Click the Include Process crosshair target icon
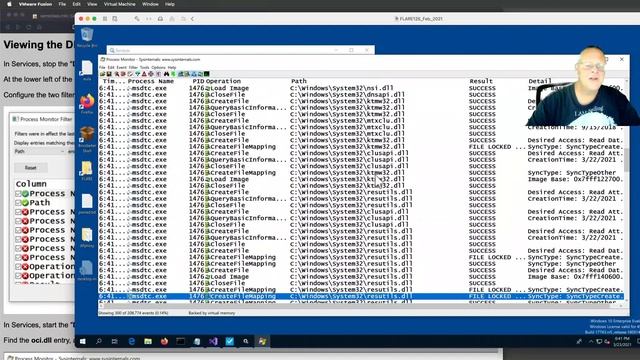This screenshot has height=360, width=640. click(x=151, y=74)
